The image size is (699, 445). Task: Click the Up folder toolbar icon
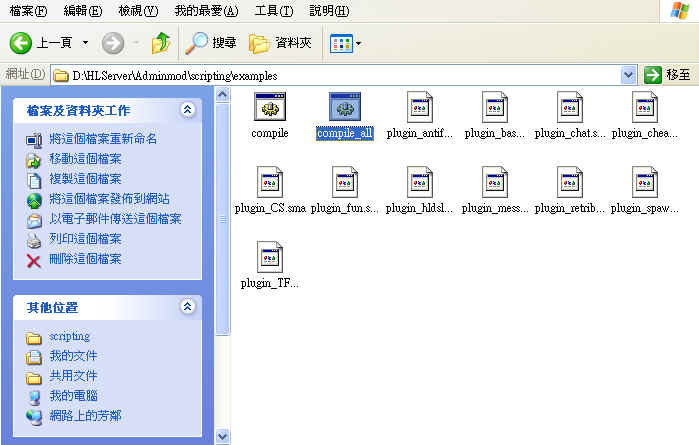pyautogui.click(x=160, y=43)
